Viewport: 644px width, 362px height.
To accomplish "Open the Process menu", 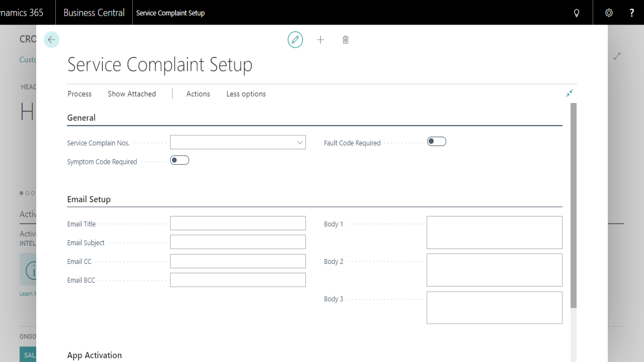I will [x=79, y=94].
